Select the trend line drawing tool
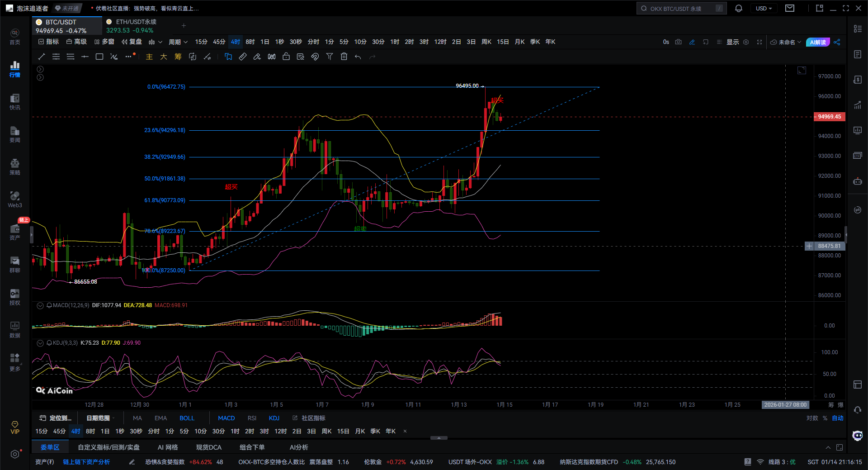The height and width of the screenshot is (470, 868). 42,57
